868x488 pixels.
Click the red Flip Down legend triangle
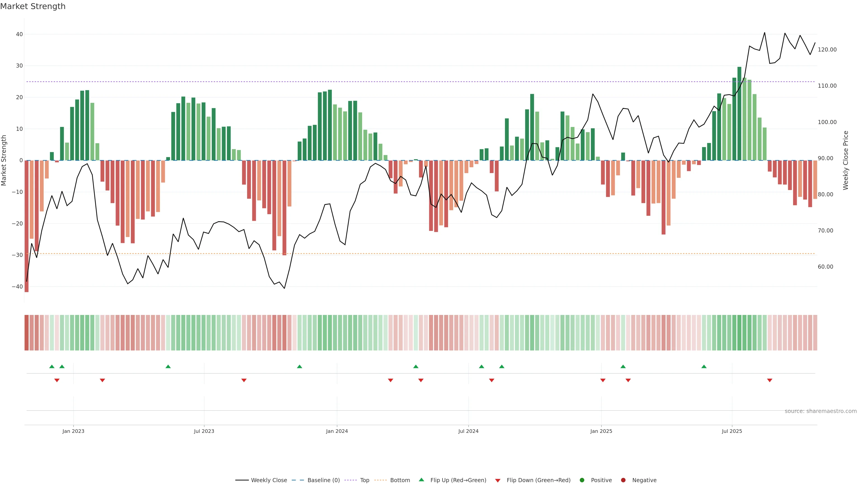[x=498, y=480]
